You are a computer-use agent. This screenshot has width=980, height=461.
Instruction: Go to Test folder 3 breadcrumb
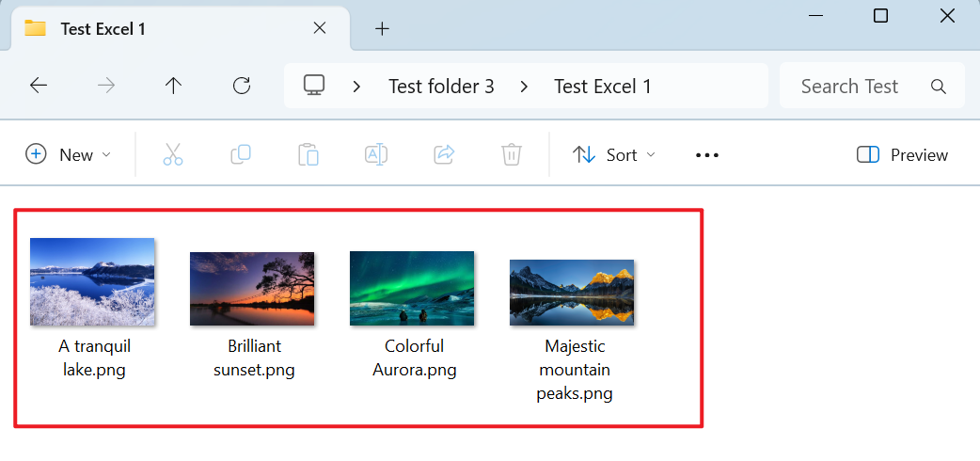point(441,87)
